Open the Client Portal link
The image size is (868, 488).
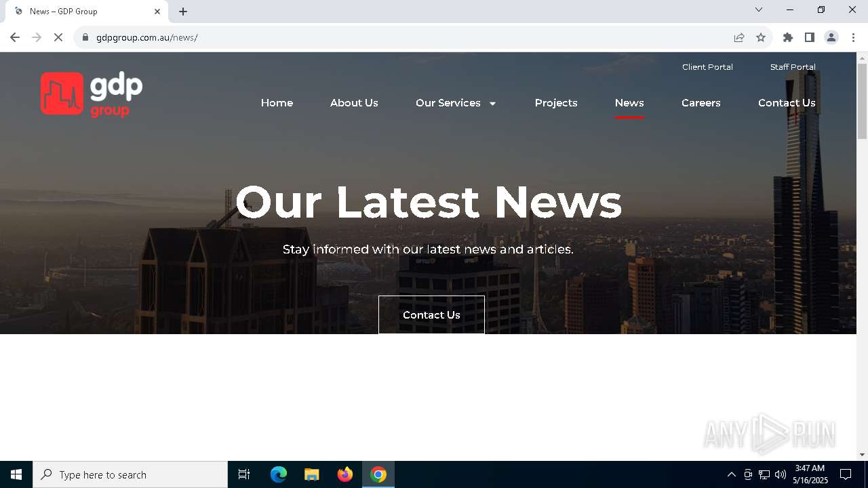(707, 67)
